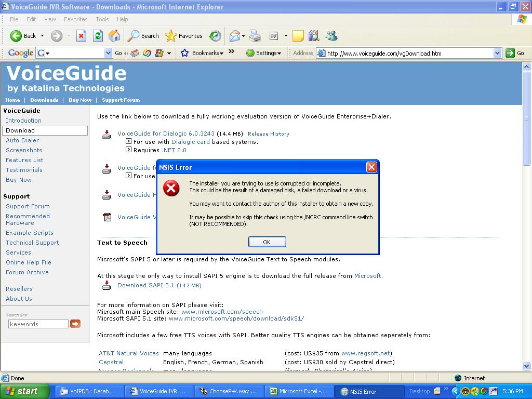Click the green Go arrow beside address bar
The image size is (532, 399).
[x=510, y=53]
